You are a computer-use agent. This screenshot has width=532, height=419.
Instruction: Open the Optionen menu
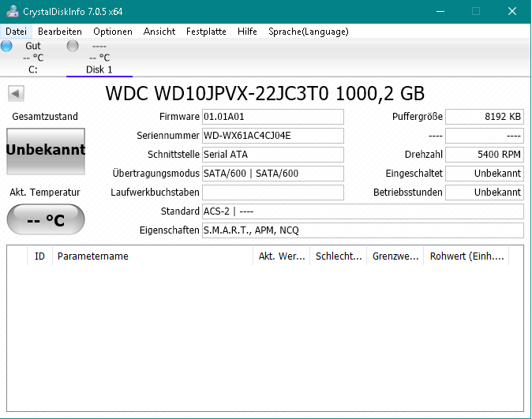coord(113,32)
